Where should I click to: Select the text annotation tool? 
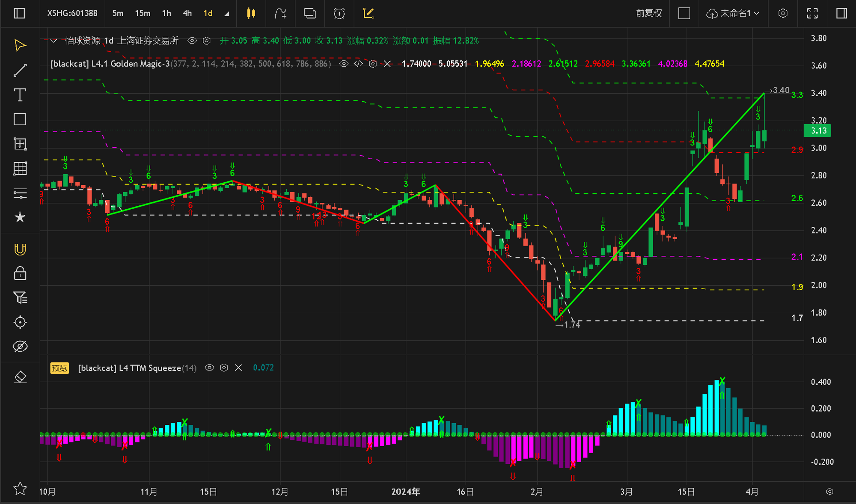pos(20,95)
